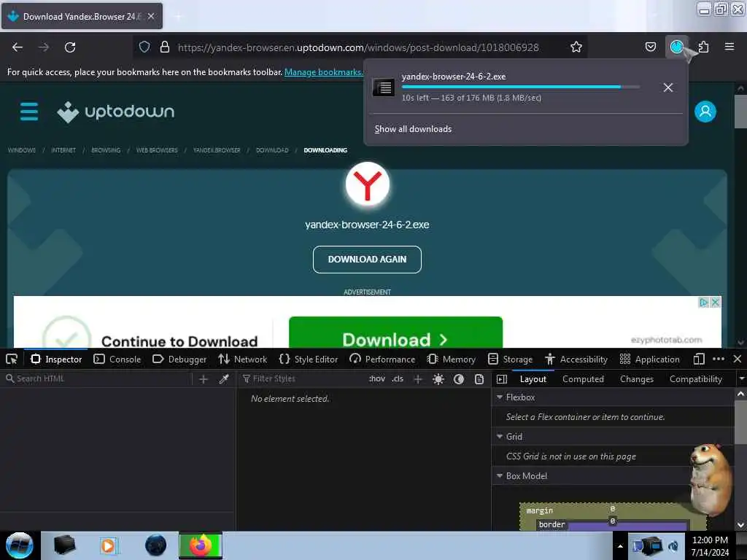Open the media player taskbar icon
Image resolution: width=747 pixels, height=560 pixels.
(109, 545)
